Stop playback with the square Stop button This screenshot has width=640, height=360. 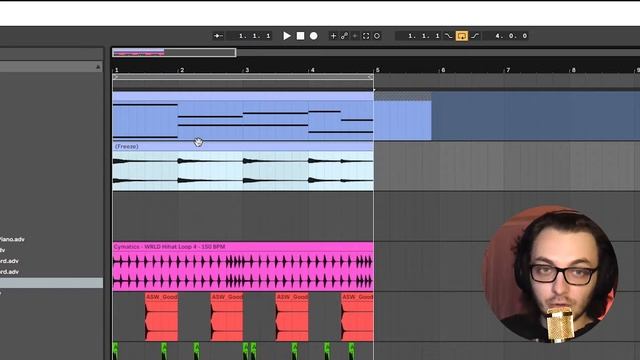coord(300,36)
